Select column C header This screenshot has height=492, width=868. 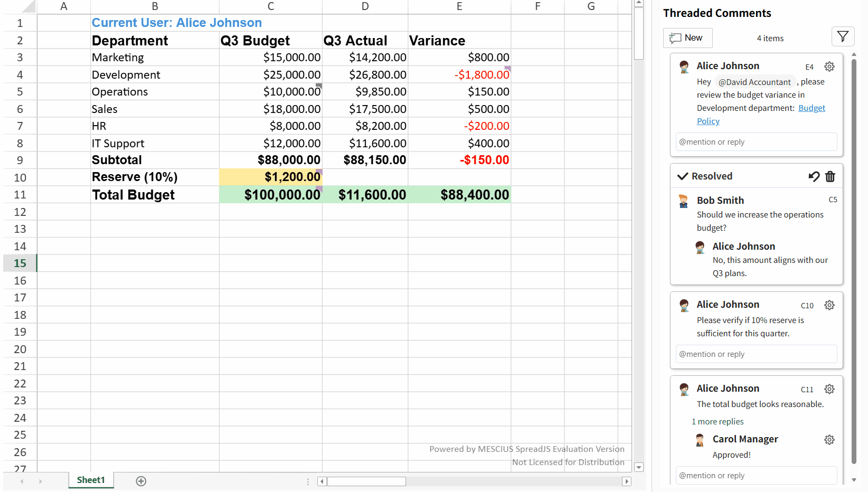tap(270, 6)
